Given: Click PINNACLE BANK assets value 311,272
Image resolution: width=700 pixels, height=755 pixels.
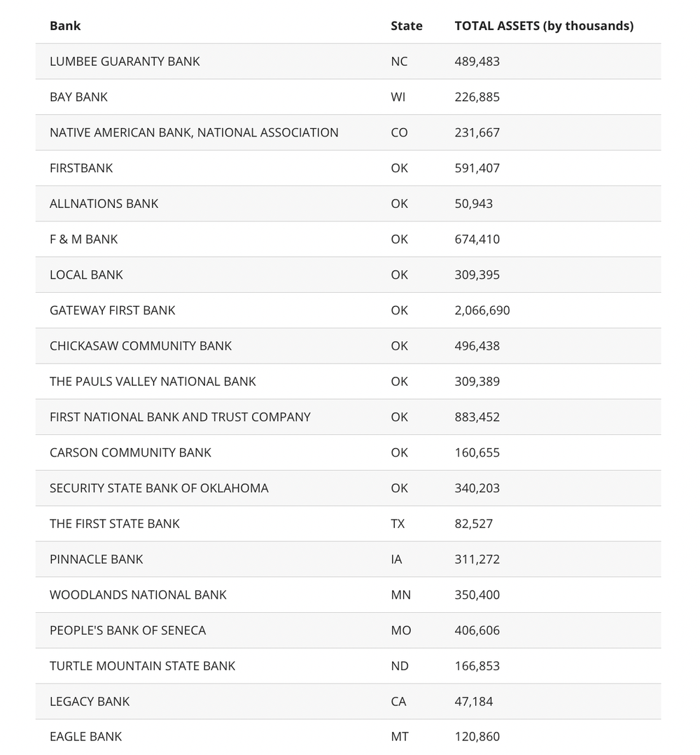Looking at the screenshot, I should coord(477,560).
